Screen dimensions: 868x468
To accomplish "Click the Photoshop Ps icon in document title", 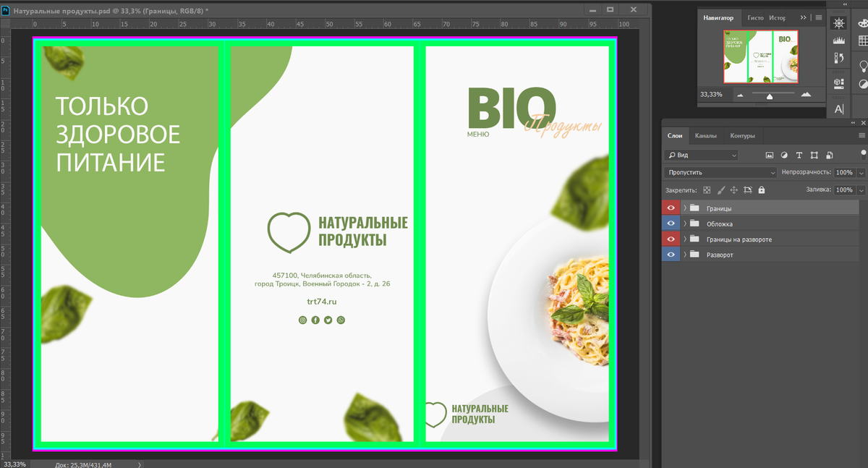I will [6, 11].
